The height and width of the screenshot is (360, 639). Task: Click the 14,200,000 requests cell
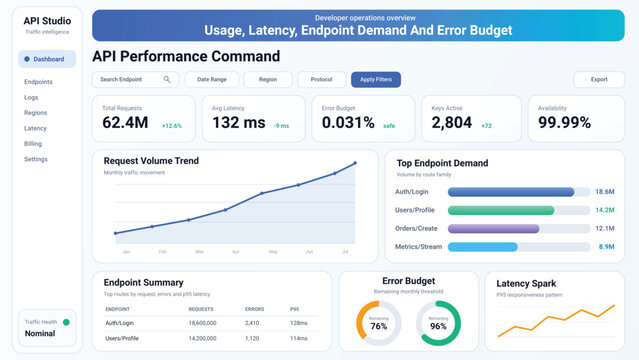click(203, 338)
